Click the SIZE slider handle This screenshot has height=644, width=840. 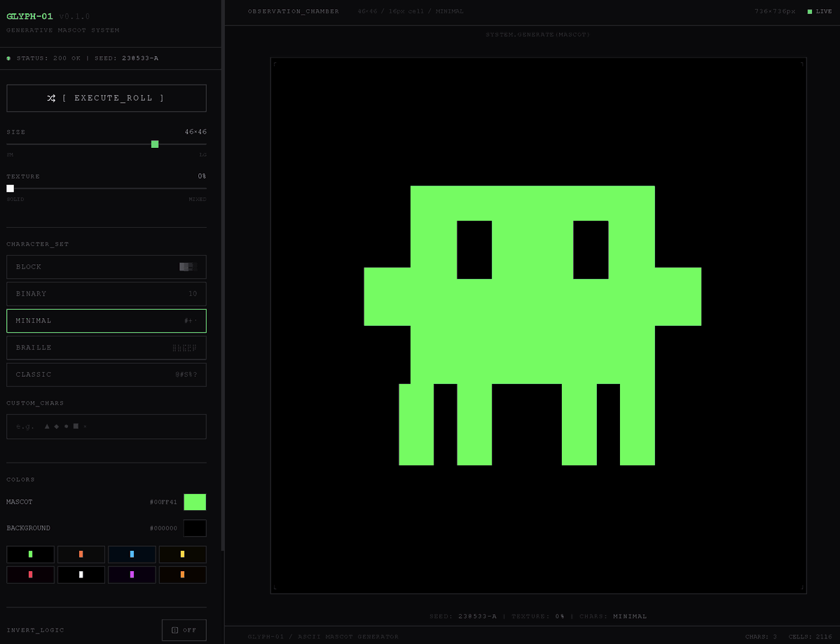pos(155,144)
